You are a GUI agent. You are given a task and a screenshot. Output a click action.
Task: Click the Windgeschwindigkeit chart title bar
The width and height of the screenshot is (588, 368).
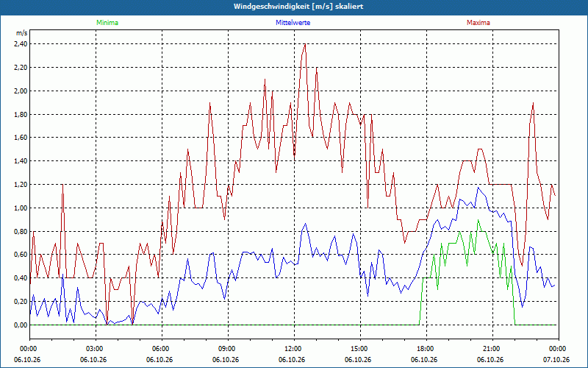point(294,7)
